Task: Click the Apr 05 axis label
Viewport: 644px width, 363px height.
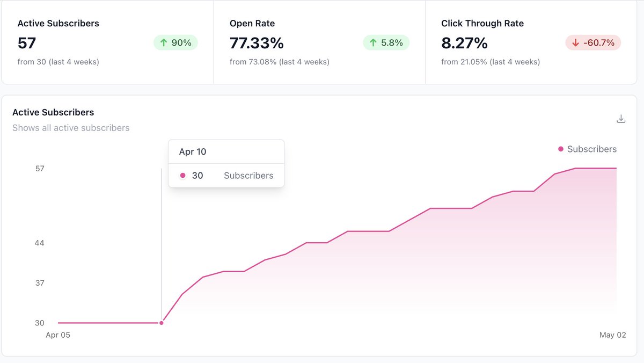Action: click(59, 335)
